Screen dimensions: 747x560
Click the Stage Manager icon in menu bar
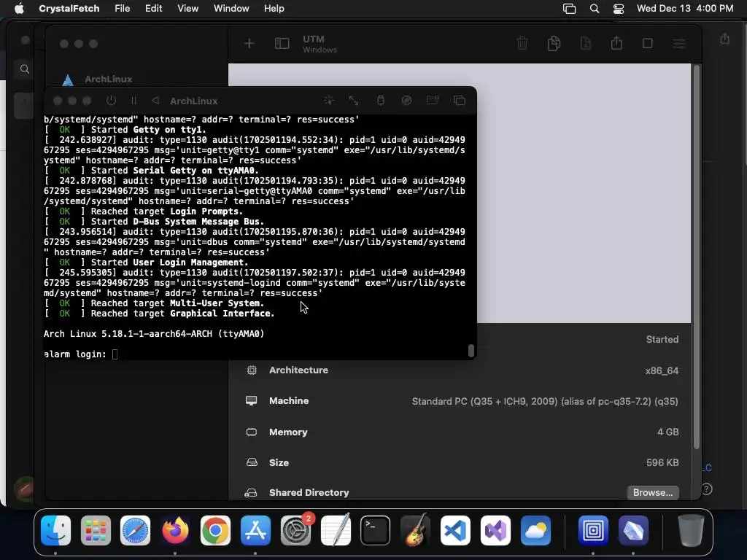point(569,9)
